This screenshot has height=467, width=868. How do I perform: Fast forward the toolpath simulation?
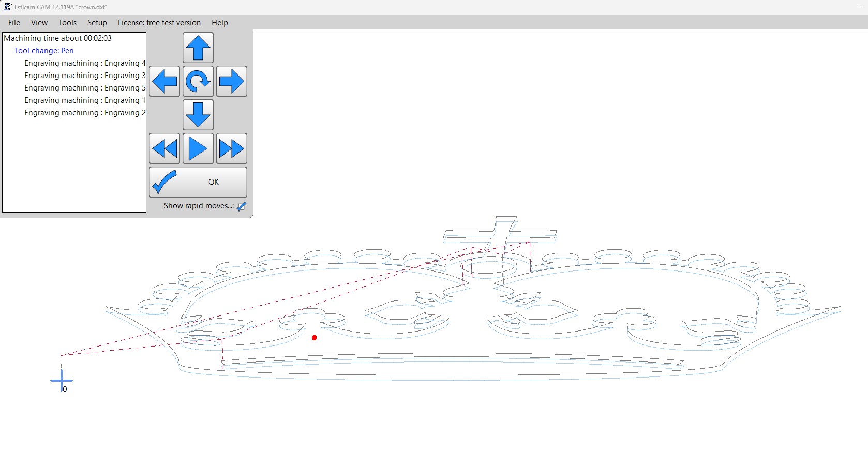pyautogui.click(x=232, y=148)
